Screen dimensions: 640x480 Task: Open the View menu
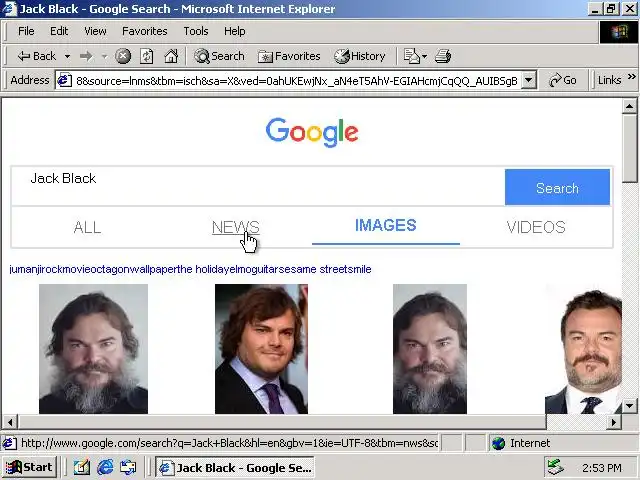coord(96,31)
